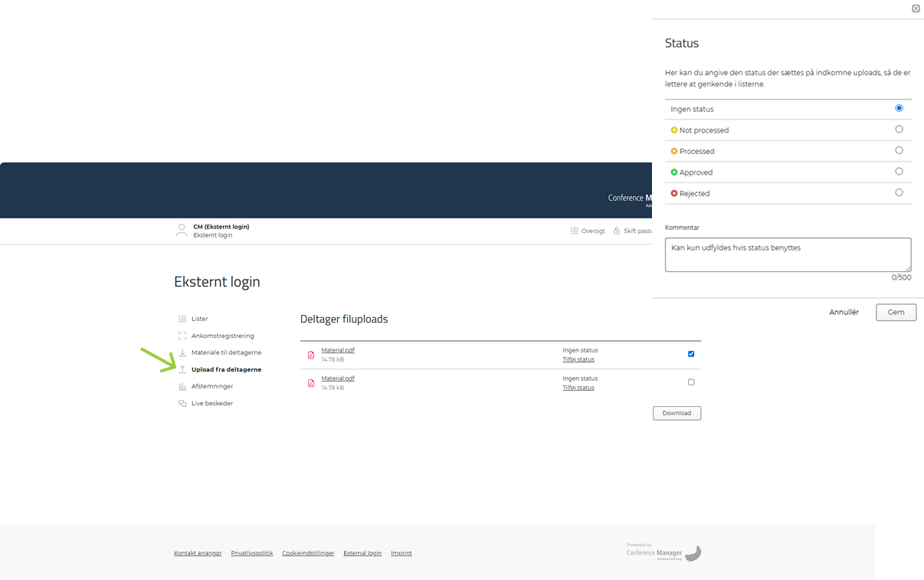924x580 pixels.
Task: Click the PDF icon of the unchecked file row
Action: tap(311, 383)
